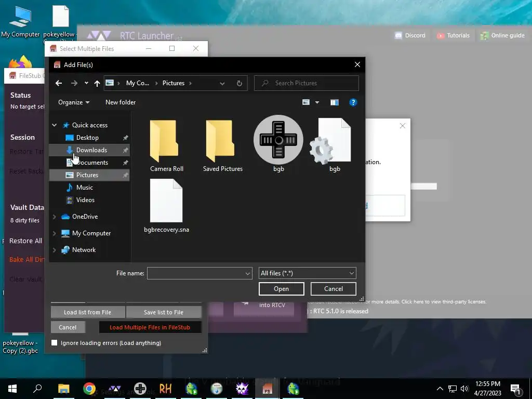Switch to FileStub FS taskbar icon

coord(268,389)
